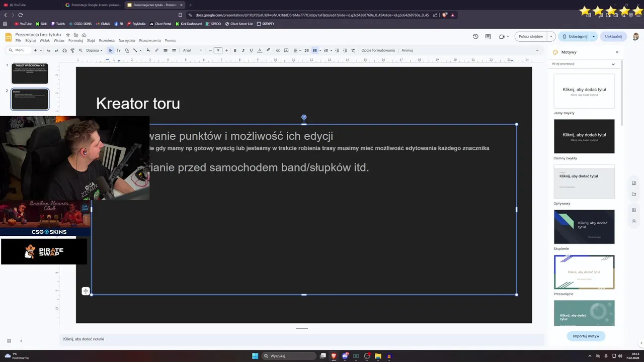Open the Udostępnij dropdown arrow
Image resolution: width=644 pixels, height=362 pixels.
pyautogui.click(x=594, y=36)
